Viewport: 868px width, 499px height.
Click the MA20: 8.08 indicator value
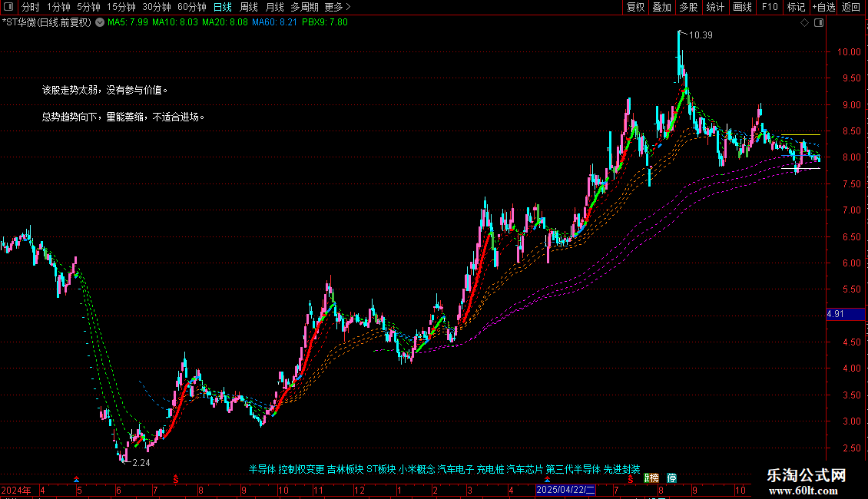click(x=225, y=23)
